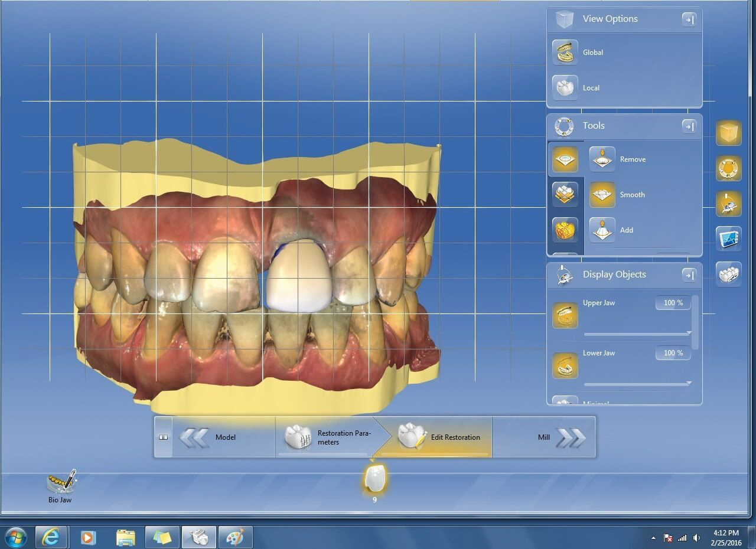The image size is (756, 549).
Task: Switch to the Edit Restoration step
Action: click(440, 437)
